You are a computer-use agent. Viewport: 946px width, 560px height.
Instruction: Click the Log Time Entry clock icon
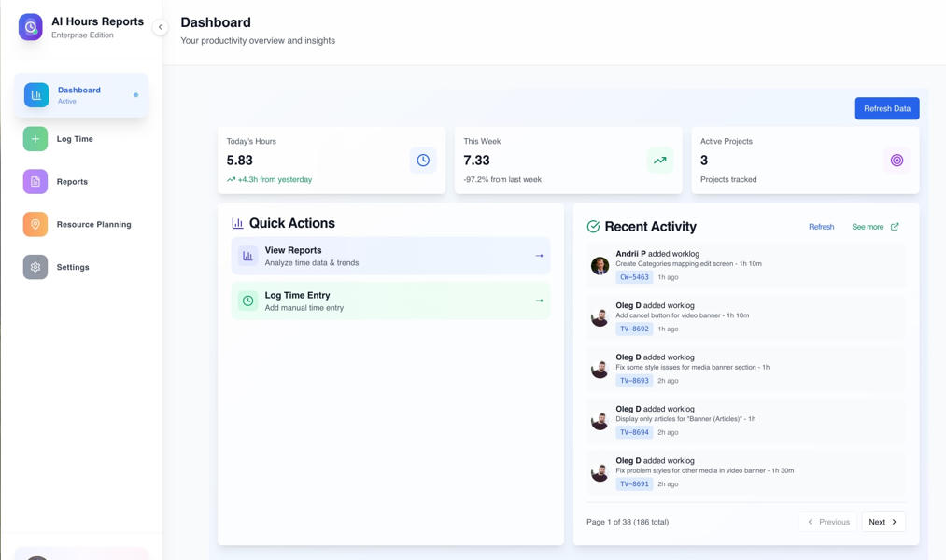[x=247, y=301]
